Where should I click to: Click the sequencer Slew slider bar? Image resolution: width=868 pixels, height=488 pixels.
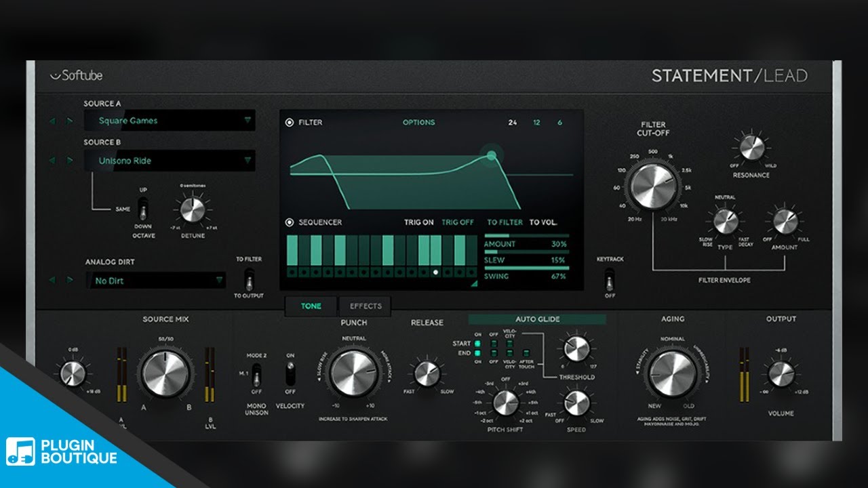(x=526, y=252)
